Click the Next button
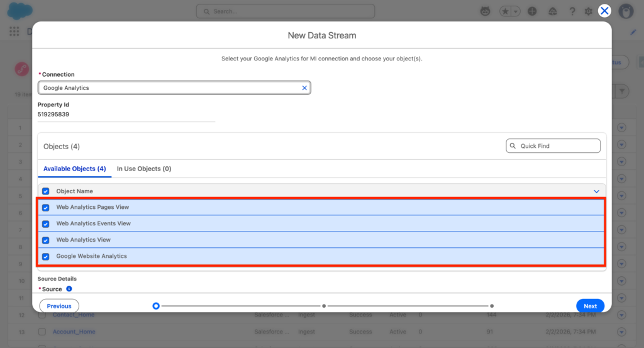Image resolution: width=644 pixels, height=348 pixels. click(590, 306)
